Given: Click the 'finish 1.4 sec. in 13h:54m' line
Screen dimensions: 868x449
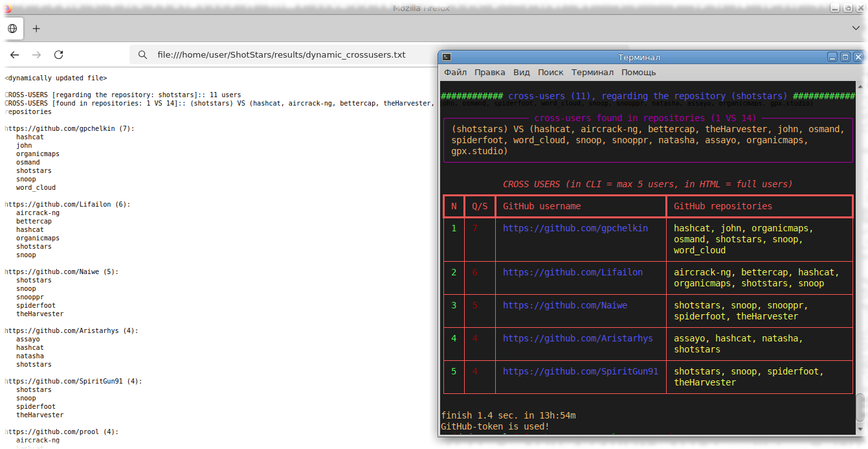Looking at the screenshot, I should point(508,416).
